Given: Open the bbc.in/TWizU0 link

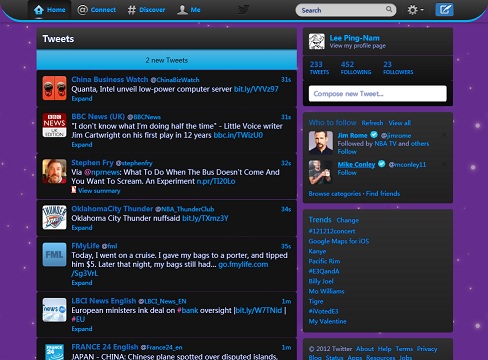Looking at the screenshot, I should click(238, 135).
